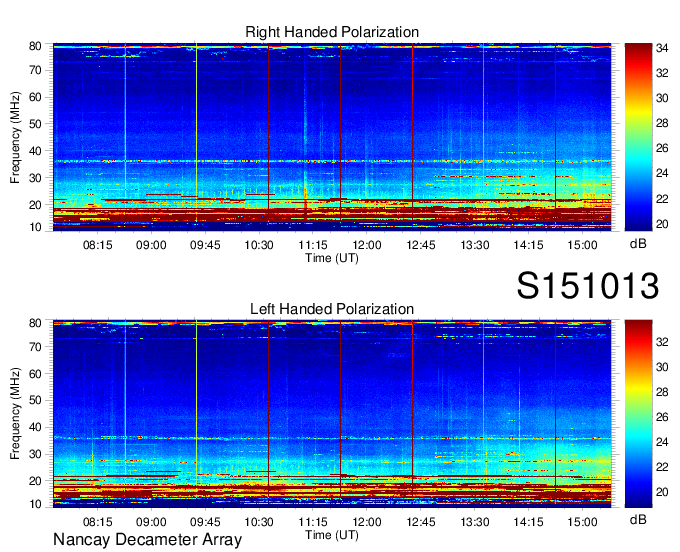Click the 12:45 tick label on top plot
Image resolution: width=680 pixels, height=552 pixels.
421,245
